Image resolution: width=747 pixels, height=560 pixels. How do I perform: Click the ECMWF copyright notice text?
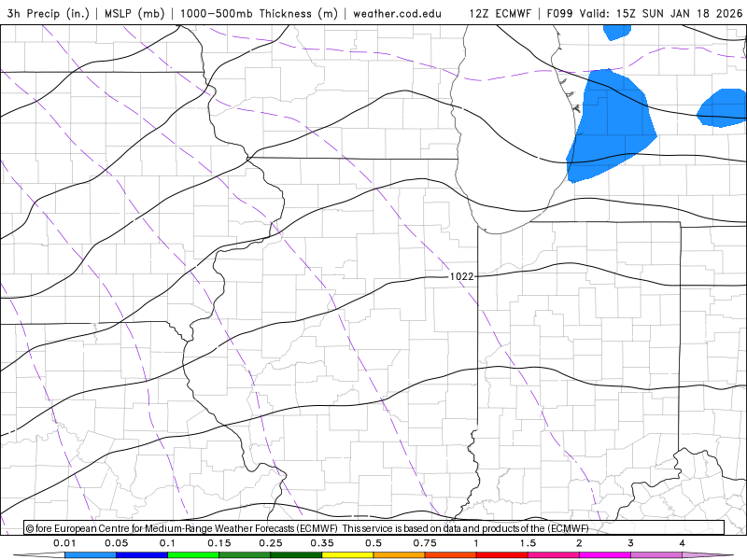tap(307, 528)
